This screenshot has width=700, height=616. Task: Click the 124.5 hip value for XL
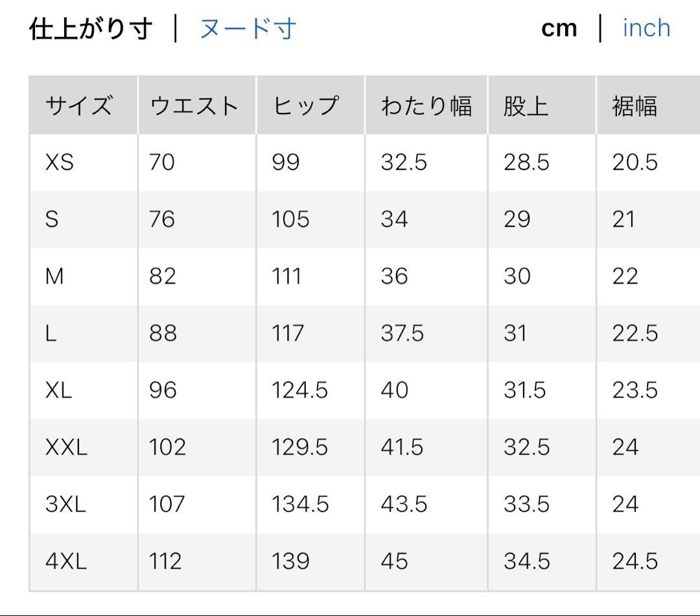(299, 390)
